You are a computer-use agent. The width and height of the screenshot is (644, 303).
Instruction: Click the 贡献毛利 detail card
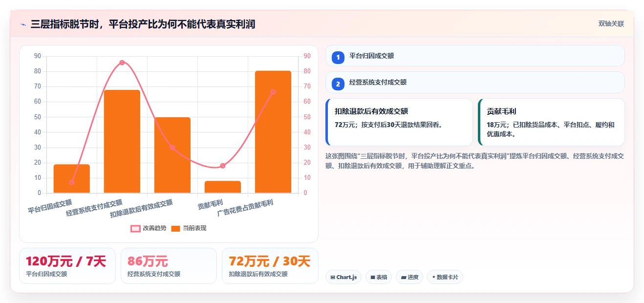551,122
